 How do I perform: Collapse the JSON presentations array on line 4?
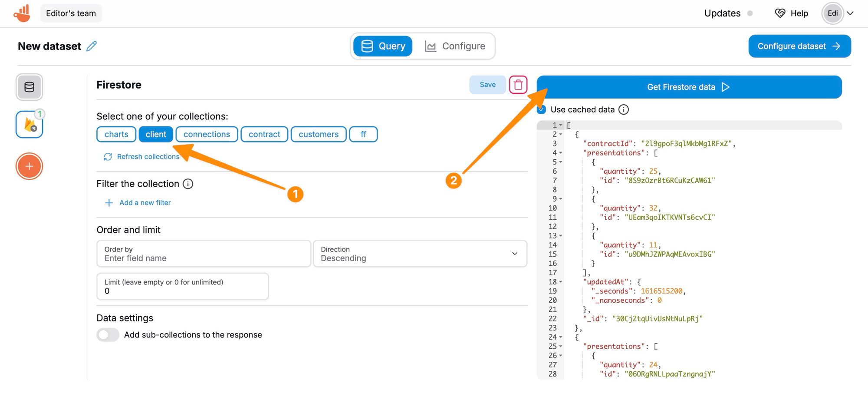[x=561, y=153]
